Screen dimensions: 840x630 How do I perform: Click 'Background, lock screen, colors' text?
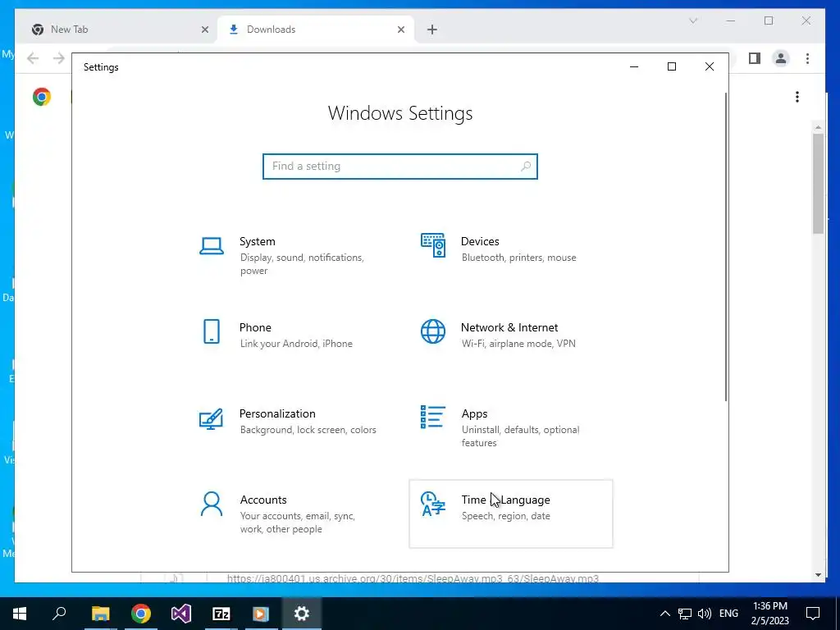[308, 430]
